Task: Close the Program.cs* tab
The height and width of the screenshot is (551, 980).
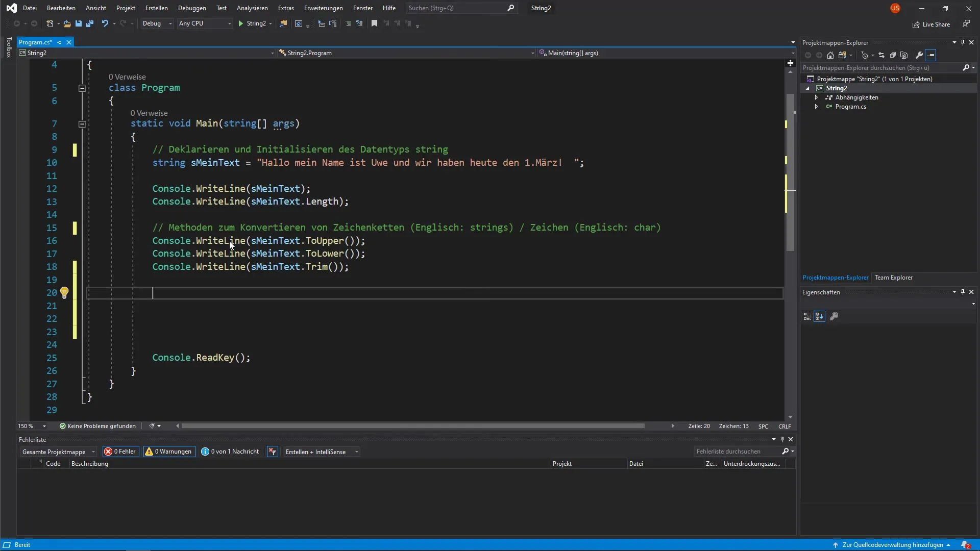Action: pyautogui.click(x=69, y=42)
